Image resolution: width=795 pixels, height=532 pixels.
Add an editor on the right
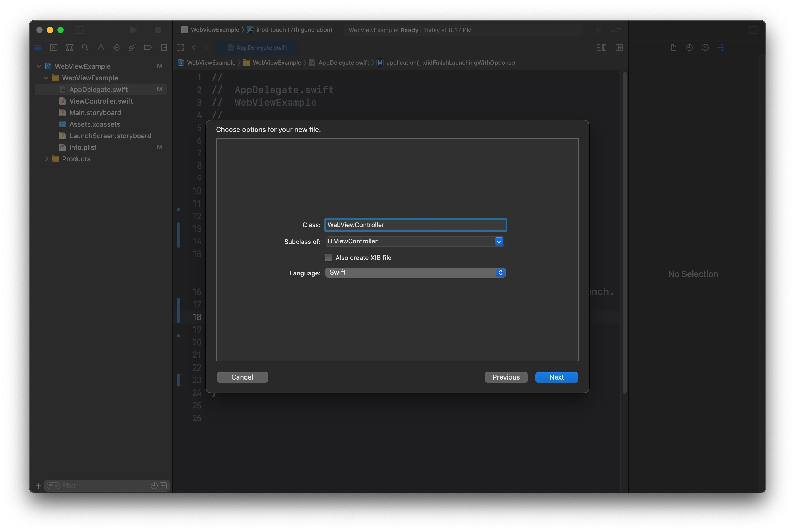pyautogui.click(x=619, y=48)
